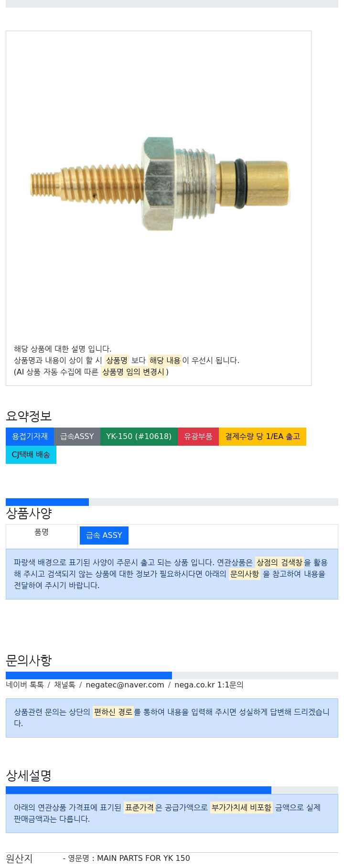Viewport: 344px width, 868px height.
Task: Click the YK-150 (#10618) green tag
Action: 139,437
